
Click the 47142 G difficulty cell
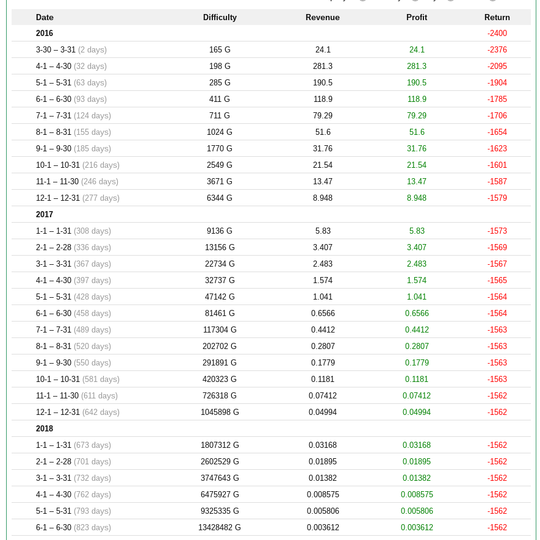[220, 297]
